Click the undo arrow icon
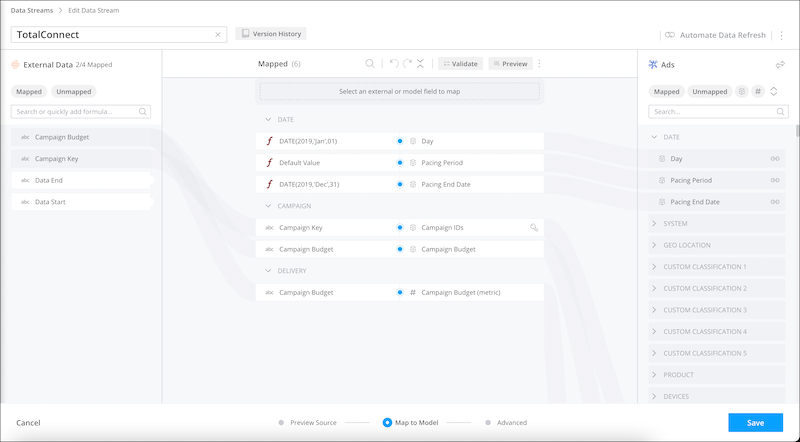This screenshot has width=800, height=442. click(394, 64)
